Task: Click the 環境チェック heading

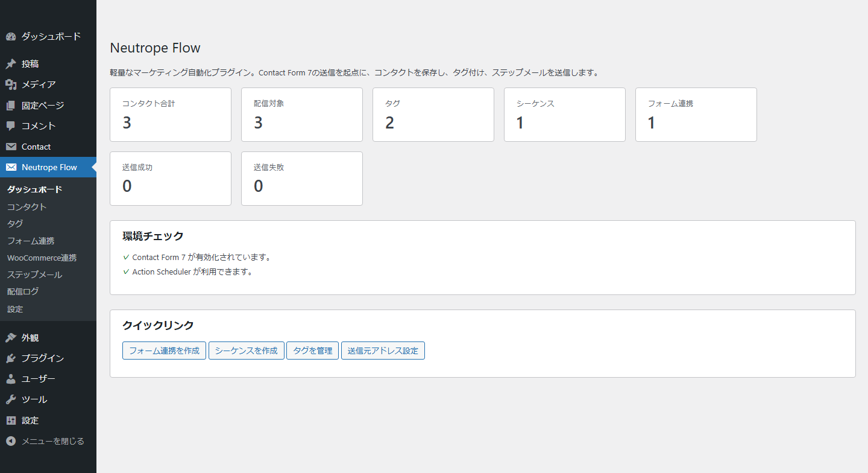Action: (153, 236)
